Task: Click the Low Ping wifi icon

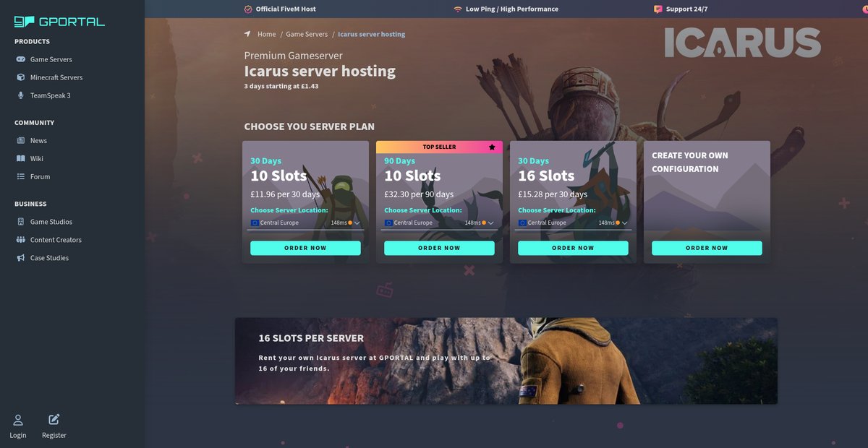Action: [x=458, y=9]
